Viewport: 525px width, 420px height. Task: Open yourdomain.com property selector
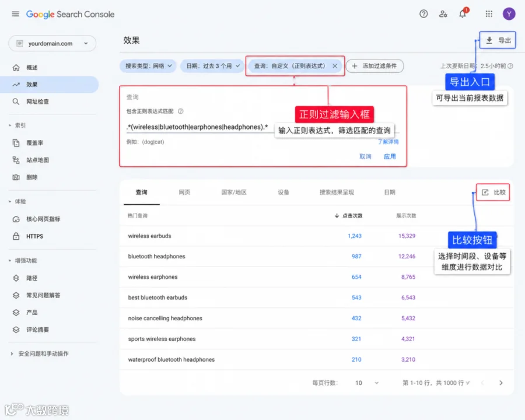coord(52,44)
